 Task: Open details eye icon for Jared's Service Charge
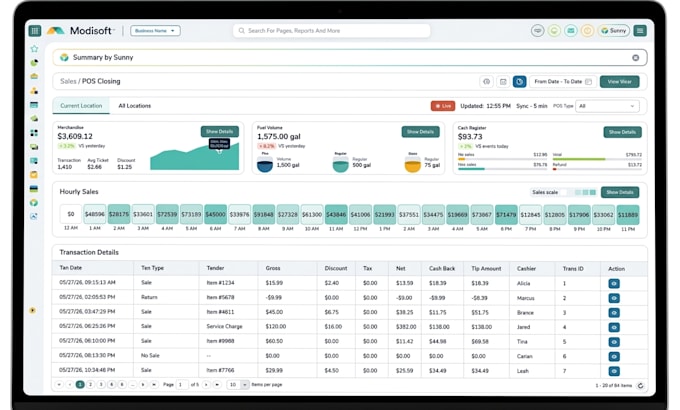pos(614,327)
